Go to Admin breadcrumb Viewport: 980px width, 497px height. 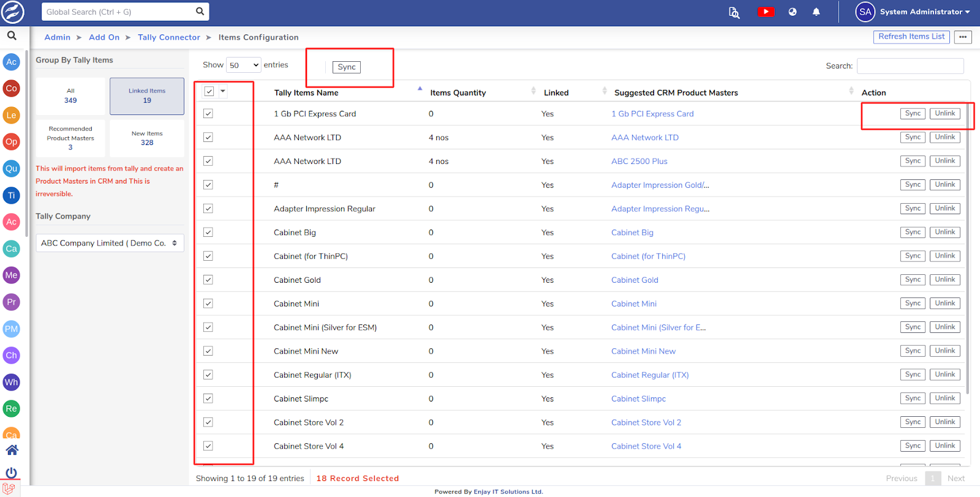[x=58, y=37]
